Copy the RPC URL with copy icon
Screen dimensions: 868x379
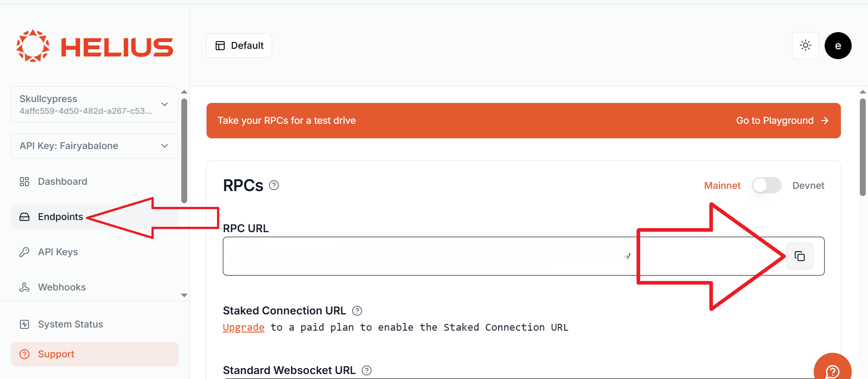coord(799,256)
